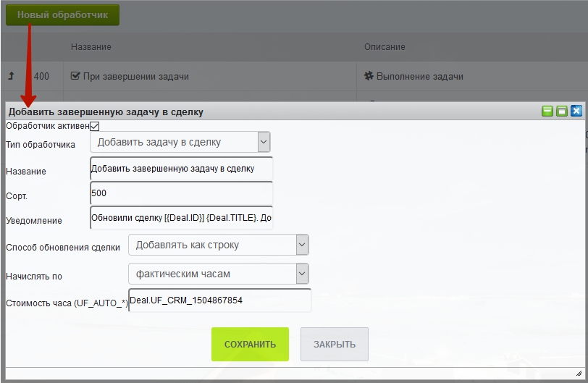Toggle the Обработчик активен checkbox
The height and width of the screenshot is (383, 588).
(94, 126)
